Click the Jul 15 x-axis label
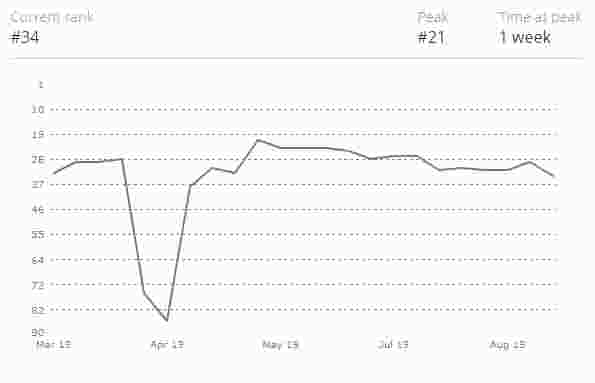This screenshot has height=383, width=595. pos(393,344)
